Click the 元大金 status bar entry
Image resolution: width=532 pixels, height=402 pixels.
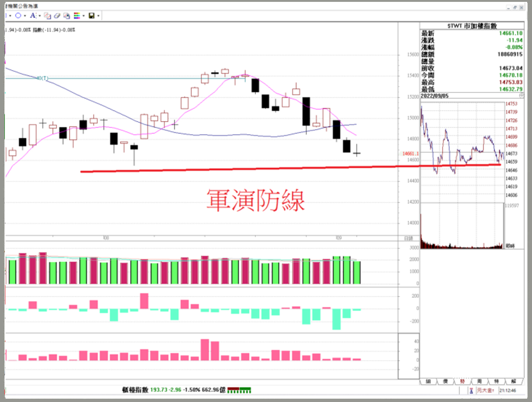pos(485,390)
